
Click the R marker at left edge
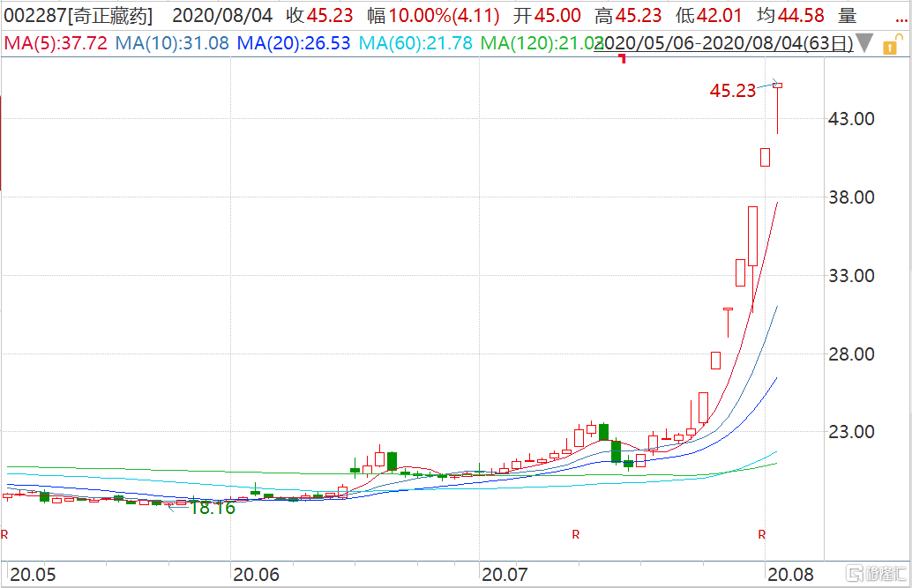pos(4,534)
